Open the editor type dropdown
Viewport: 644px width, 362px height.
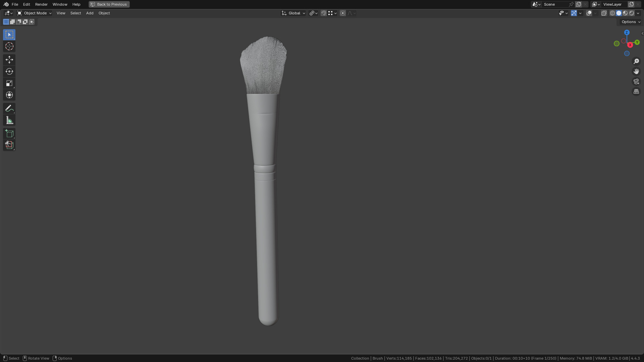[x=8, y=13]
